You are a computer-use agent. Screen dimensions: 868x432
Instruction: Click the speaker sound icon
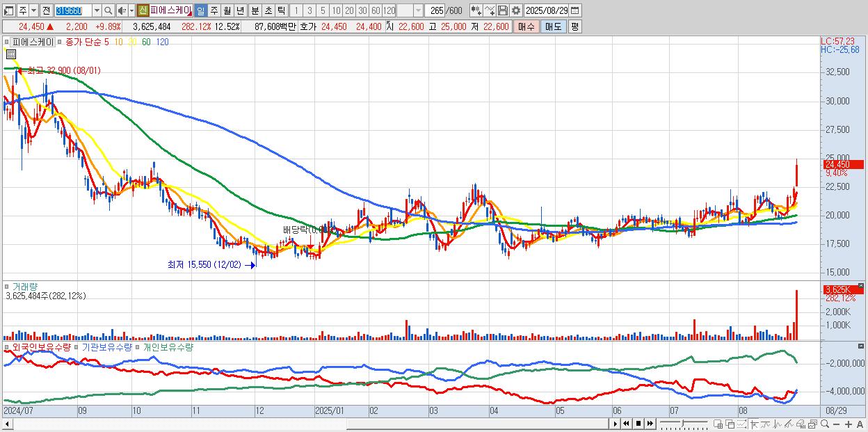pyautogui.click(x=121, y=10)
